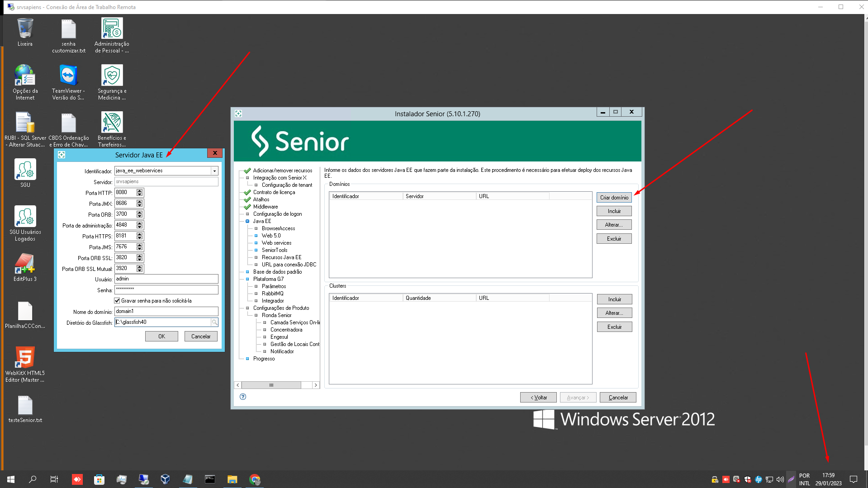The height and width of the screenshot is (488, 868).
Task: Open the volume speaker tray icon
Action: tap(780, 479)
